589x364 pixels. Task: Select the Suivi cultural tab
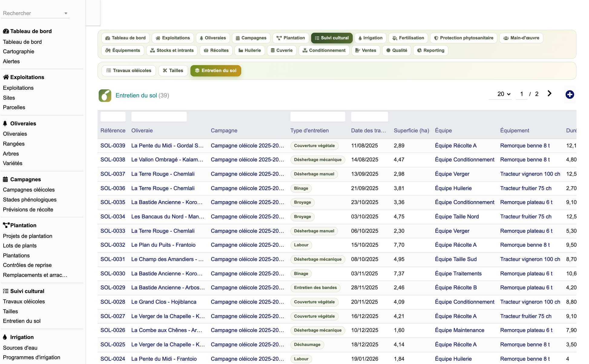[332, 38]
